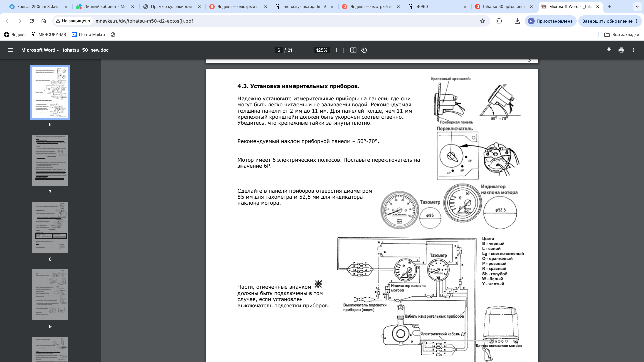Print the PDF document
The image size is (644, 362).
(621, 50)
